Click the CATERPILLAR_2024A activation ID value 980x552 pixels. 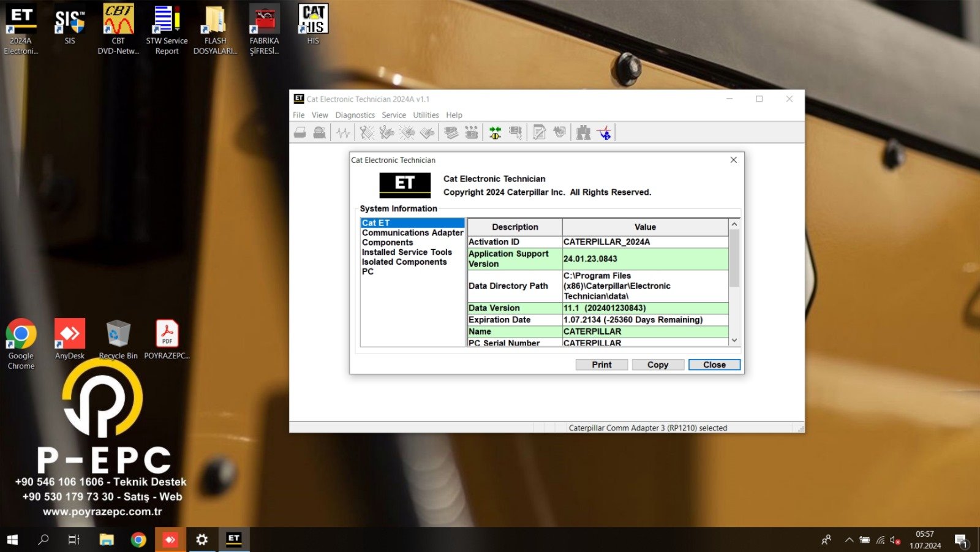tap(645, 242)
